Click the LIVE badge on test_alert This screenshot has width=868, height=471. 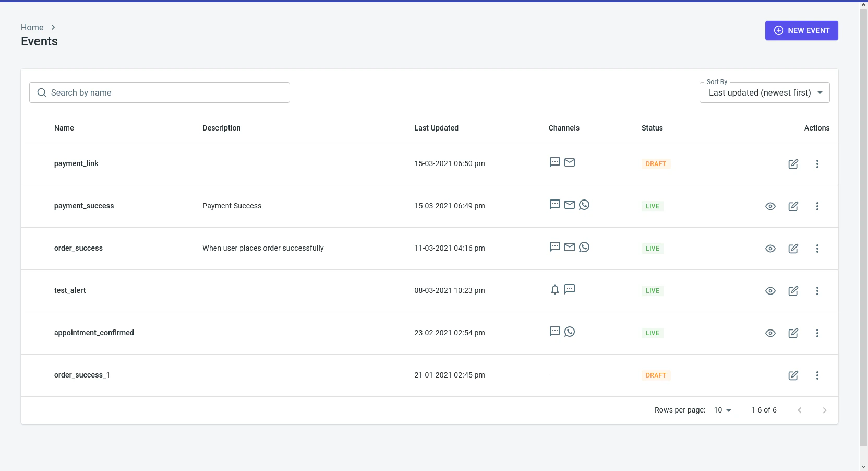click(x=653, y=291)
